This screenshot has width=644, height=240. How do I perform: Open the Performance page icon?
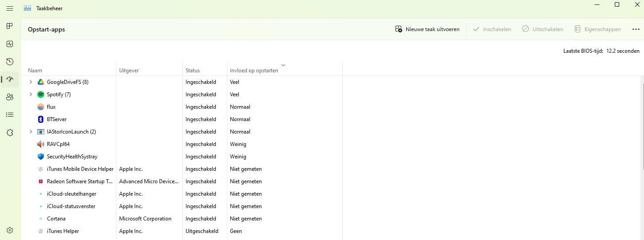coord(10,44)
